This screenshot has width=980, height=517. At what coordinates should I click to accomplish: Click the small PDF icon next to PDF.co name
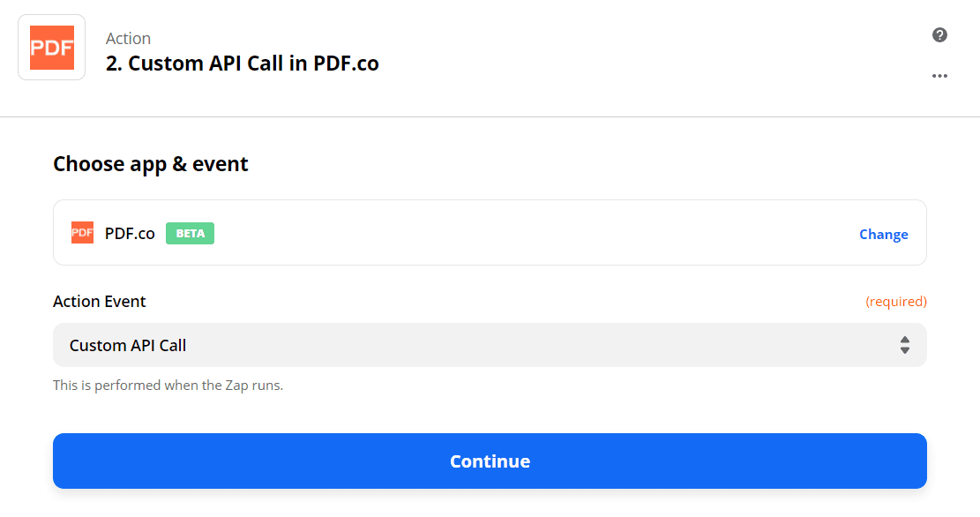pos(81,232)
